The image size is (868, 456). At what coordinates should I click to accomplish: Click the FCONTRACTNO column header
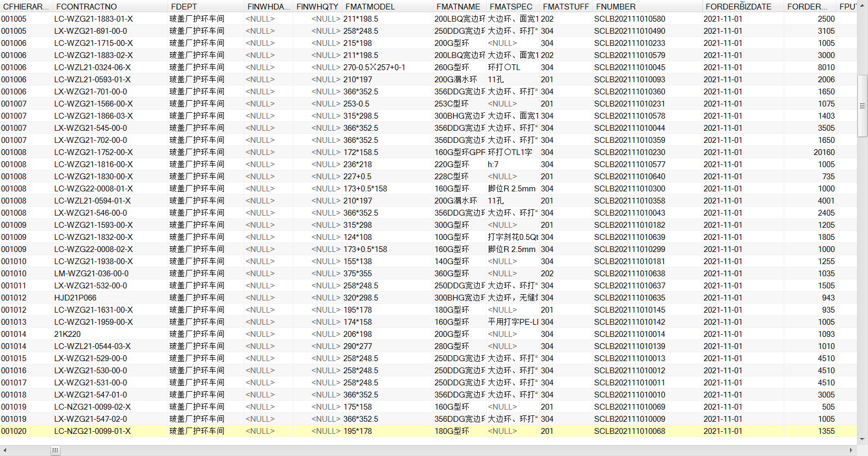pyautogui.click(x=86, y=7)
